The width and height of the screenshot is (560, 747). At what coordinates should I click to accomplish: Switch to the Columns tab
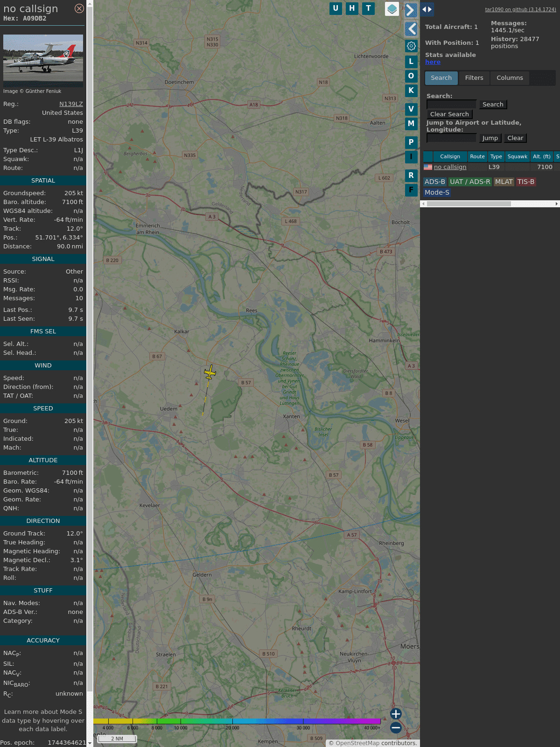coord(510,78)
